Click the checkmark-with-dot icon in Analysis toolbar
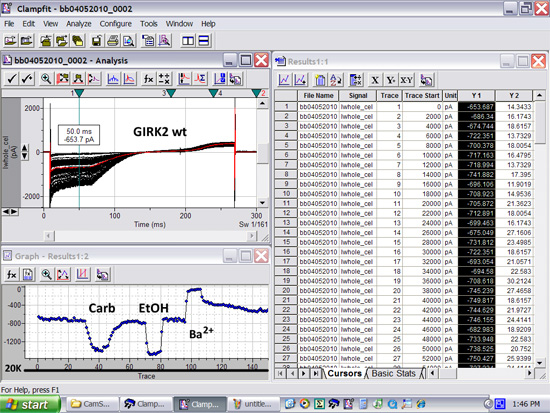The width and height of the screenshot is (550, 413). pyautogui.click(x=27, y=79)
